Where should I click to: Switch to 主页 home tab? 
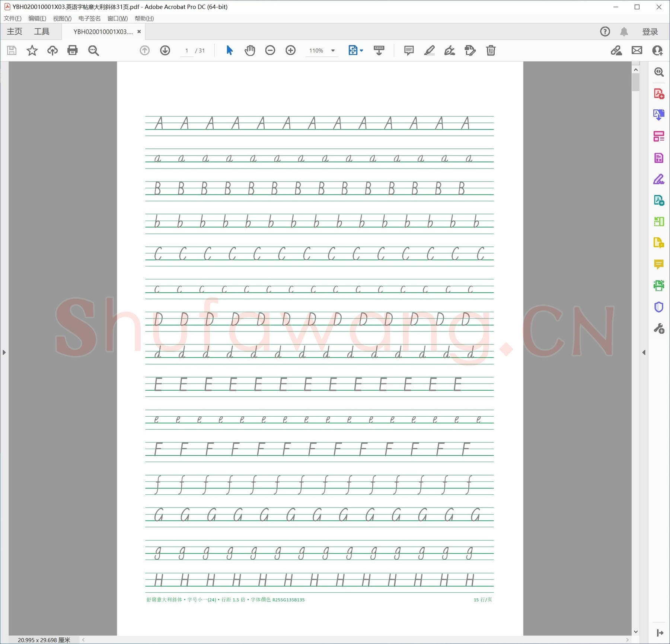pyautogui.click(x=15, y=32)
